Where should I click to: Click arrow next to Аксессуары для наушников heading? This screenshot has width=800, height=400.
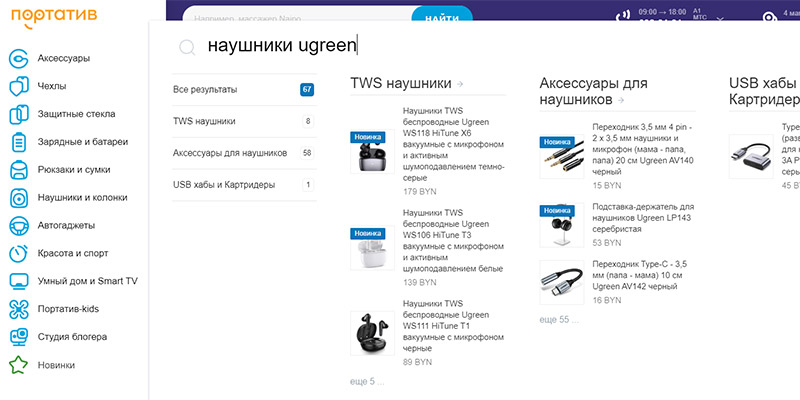click(620, 101)
